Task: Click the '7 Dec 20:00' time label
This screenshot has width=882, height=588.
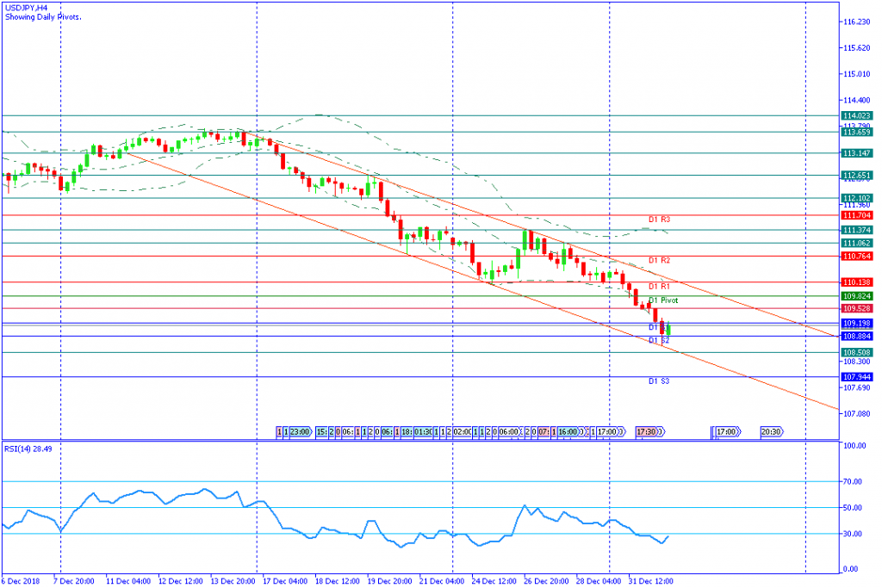Action: click(74, 581)
